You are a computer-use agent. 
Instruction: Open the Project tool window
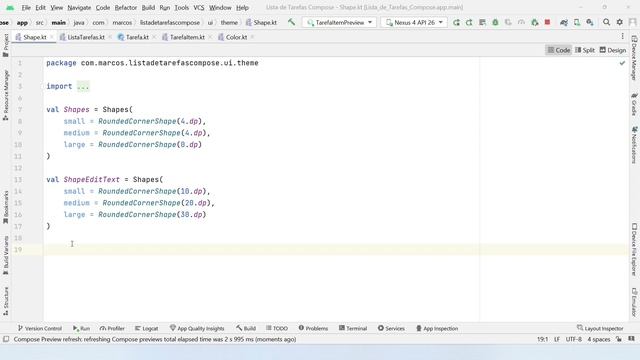(x=6, y=45)
